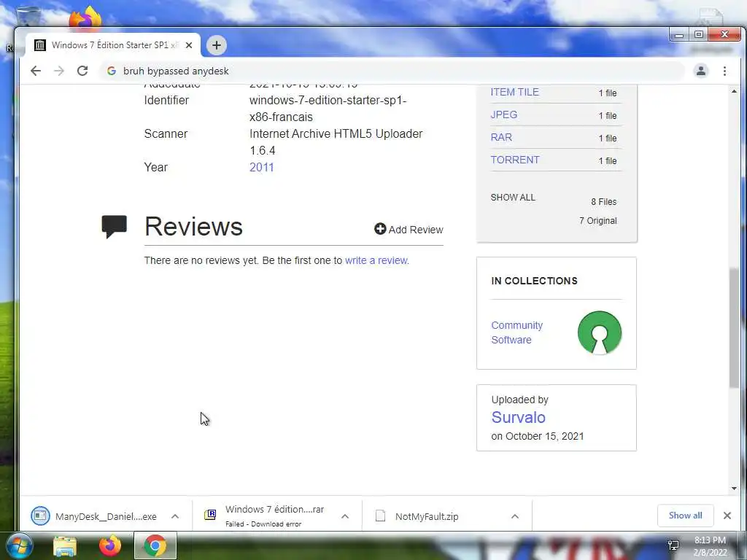Expand options for NotMyFault.zip download
The height and width of the screenshot is (560, 747).
[515, 516]
